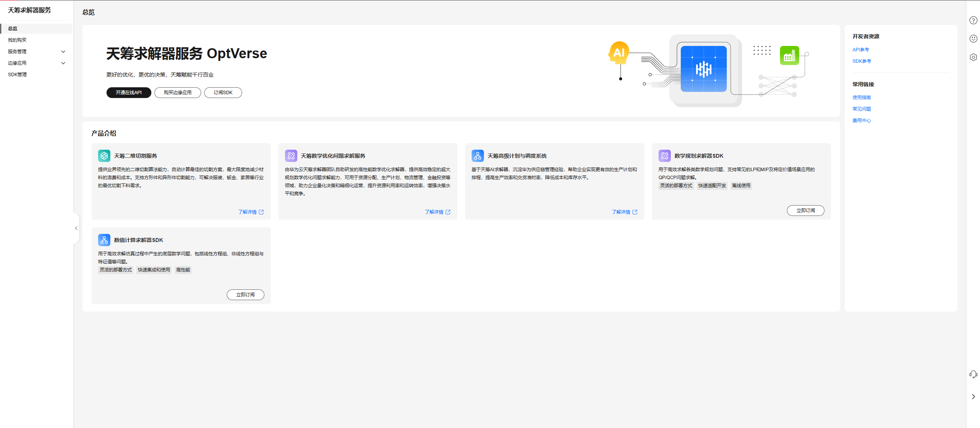Click the blue chip graphic in banner

click(703, 69)
